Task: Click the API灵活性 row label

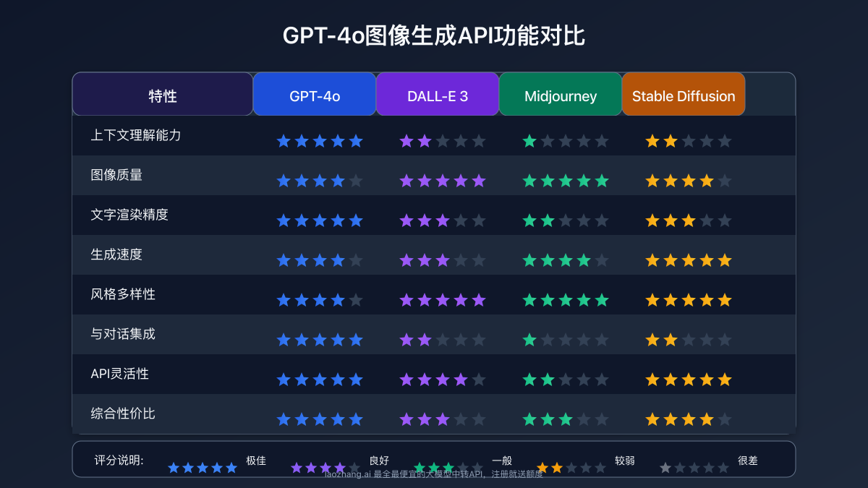Action: 120,374
